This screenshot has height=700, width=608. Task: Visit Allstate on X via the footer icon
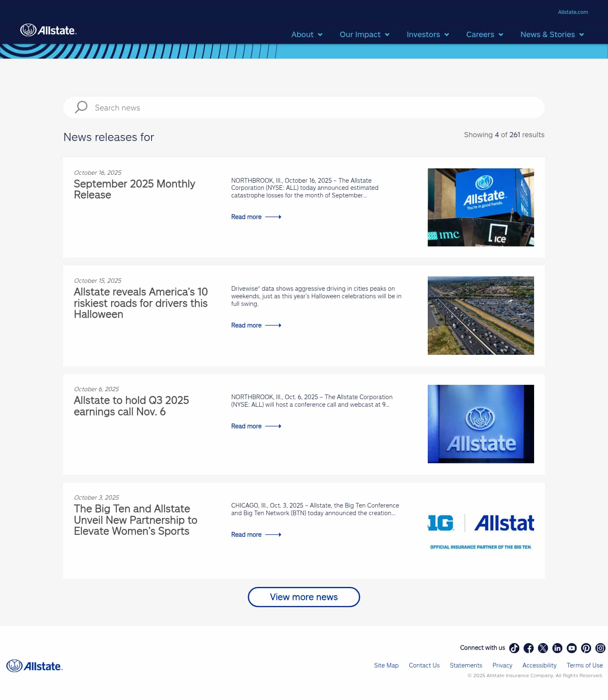(543, 648)
